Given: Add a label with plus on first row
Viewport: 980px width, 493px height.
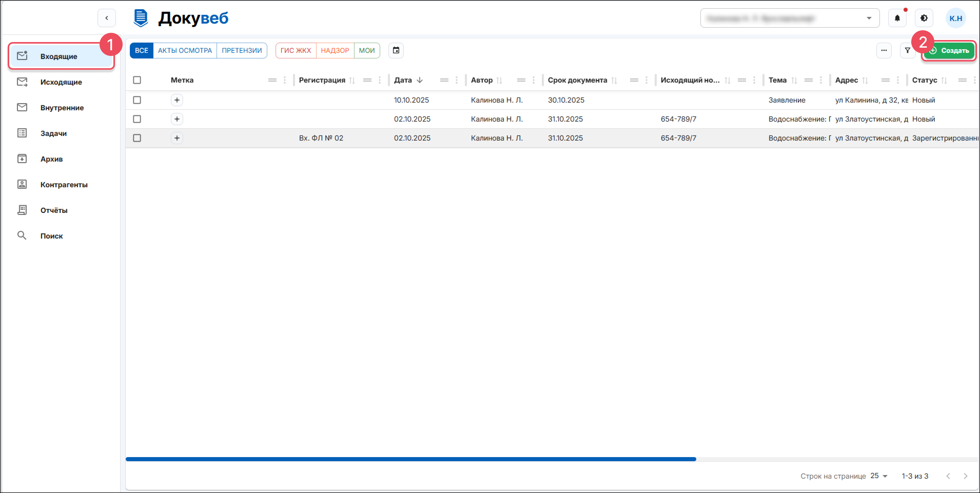Looking at the screenshot, I should [x=177, y=100].
